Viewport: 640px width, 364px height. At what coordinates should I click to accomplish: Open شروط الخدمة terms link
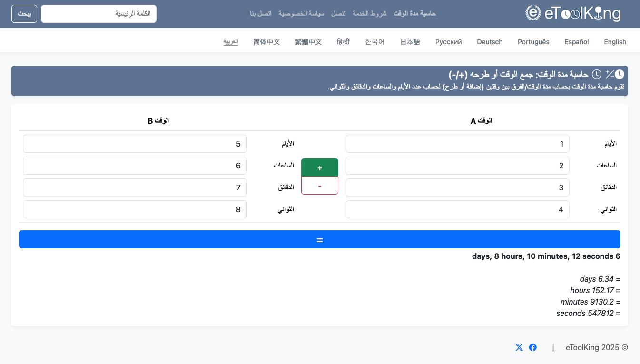click(369, 14)
